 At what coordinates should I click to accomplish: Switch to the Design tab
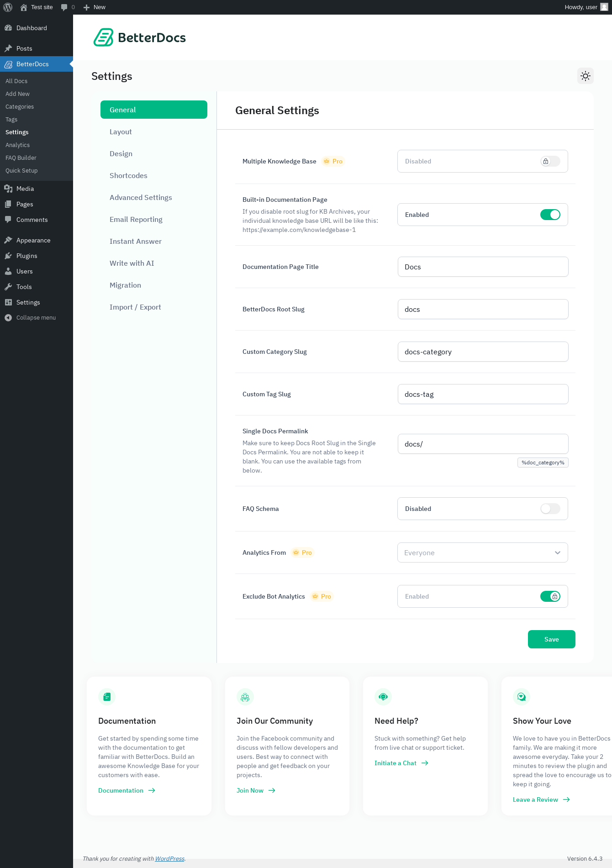point(154,153)
